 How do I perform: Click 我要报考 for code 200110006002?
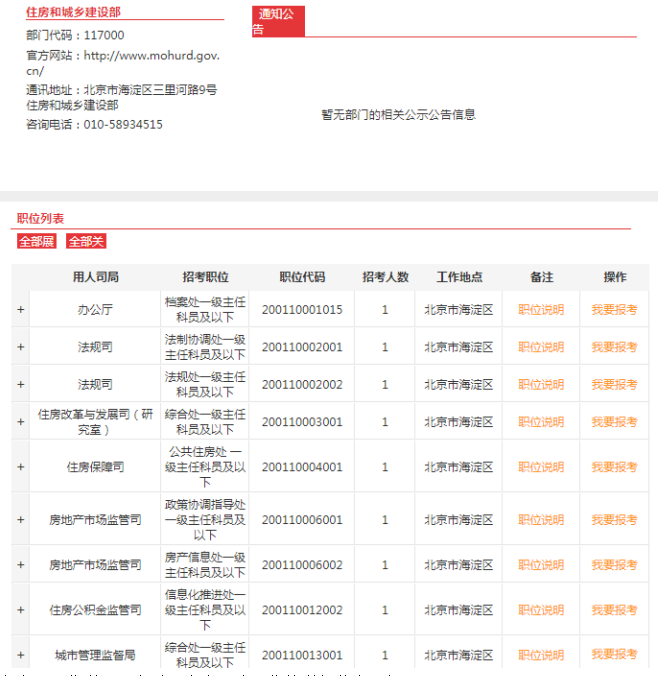(x=614, y=565)
